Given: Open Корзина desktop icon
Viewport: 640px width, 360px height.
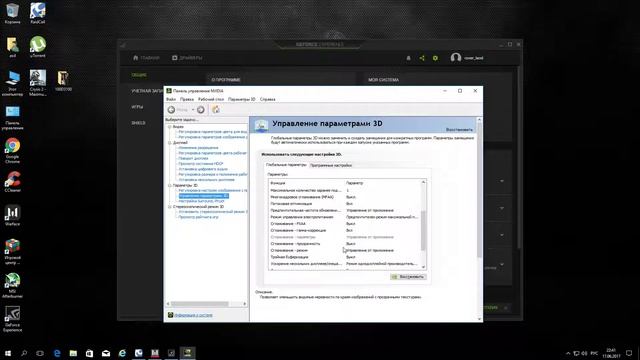Looking at the screenshot, I should [x=12, y=13].
